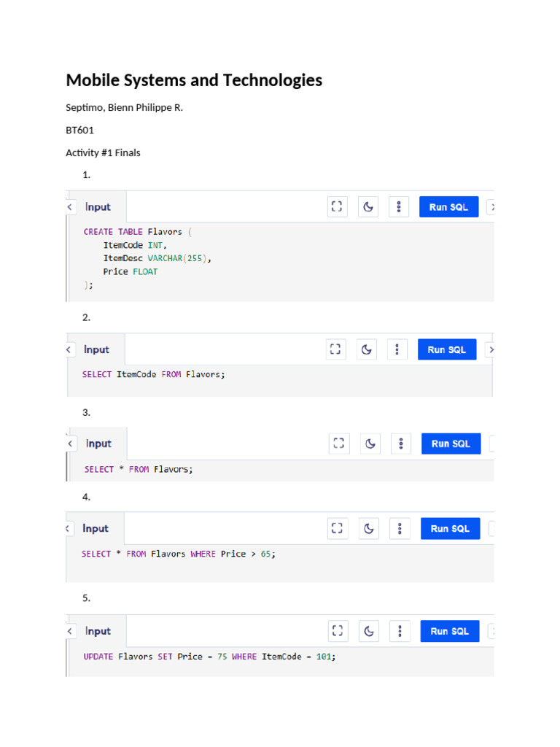Image resolution: width=560 pixels, height=747 pixels.
Task: Select Input tab in WHERE Price > 65 editor
Action: click(x=96, y=528)
